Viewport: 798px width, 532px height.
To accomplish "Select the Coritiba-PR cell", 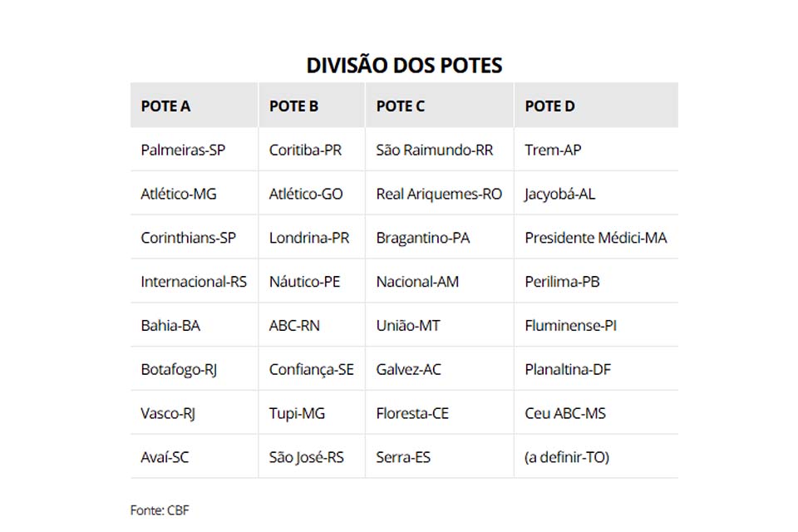I will tap(305, 150).
